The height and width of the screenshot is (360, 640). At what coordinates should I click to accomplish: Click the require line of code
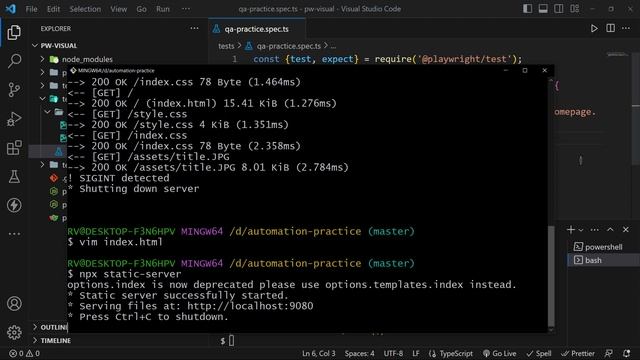(387, 59)
